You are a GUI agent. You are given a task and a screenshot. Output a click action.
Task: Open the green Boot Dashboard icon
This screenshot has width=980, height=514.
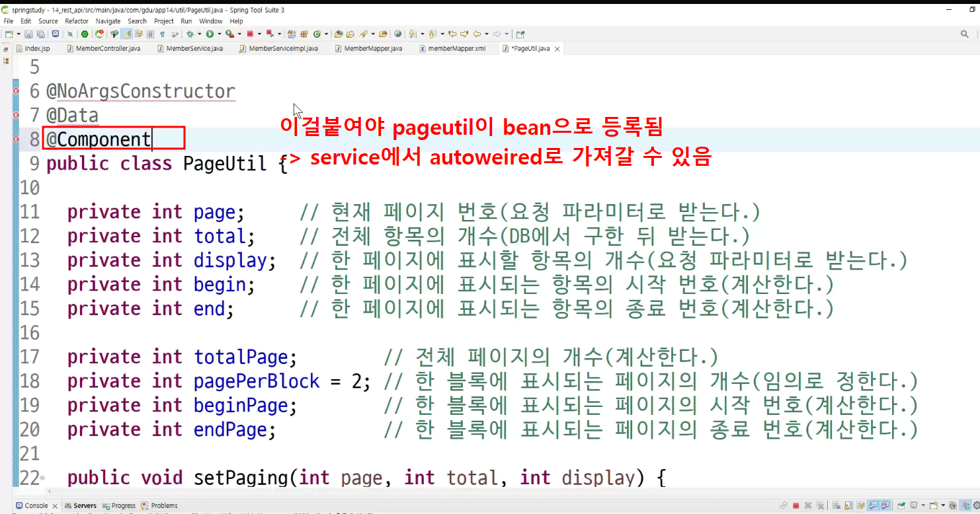tap(85, 34)
